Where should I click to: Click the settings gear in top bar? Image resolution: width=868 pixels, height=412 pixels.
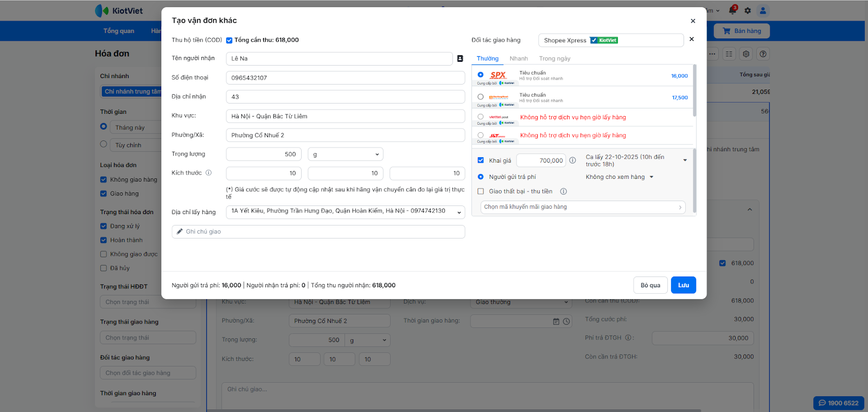click(x=748, y=10)
